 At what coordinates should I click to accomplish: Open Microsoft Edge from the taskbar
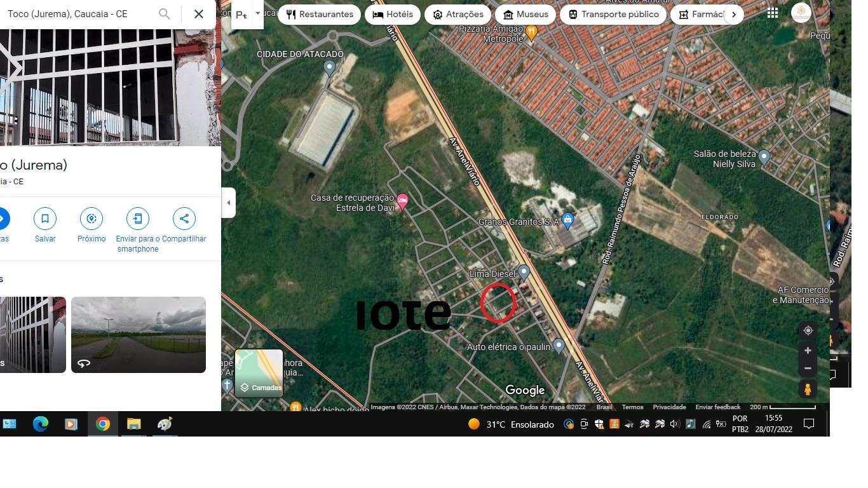tap(41, 424)
